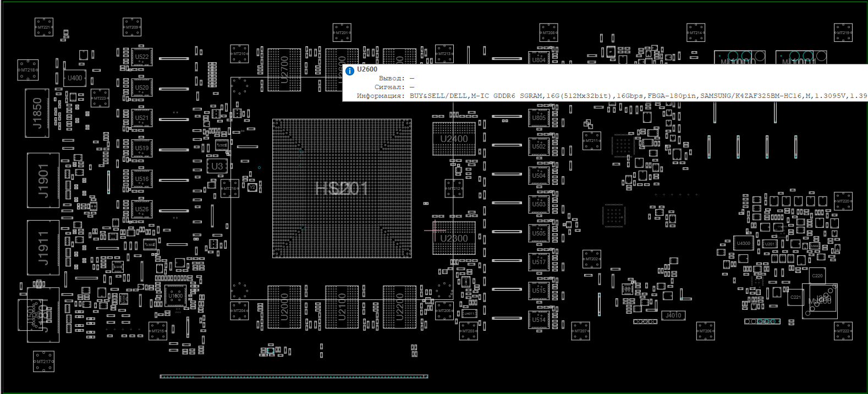This screenshot has height=394, width=868.
Task: Select the J1901 connector
Action: click(43, 180)
